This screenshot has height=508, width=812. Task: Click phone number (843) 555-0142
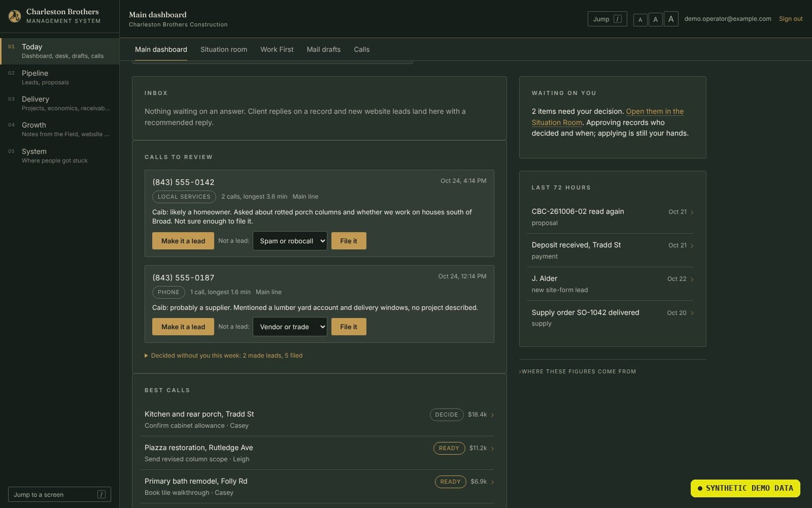point(183,182)
